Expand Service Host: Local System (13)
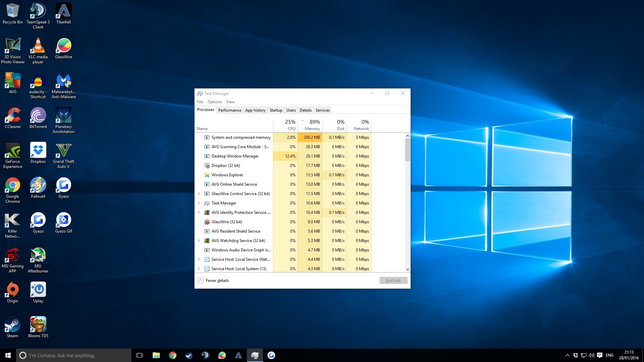644x362 pixels. (199, 269)
